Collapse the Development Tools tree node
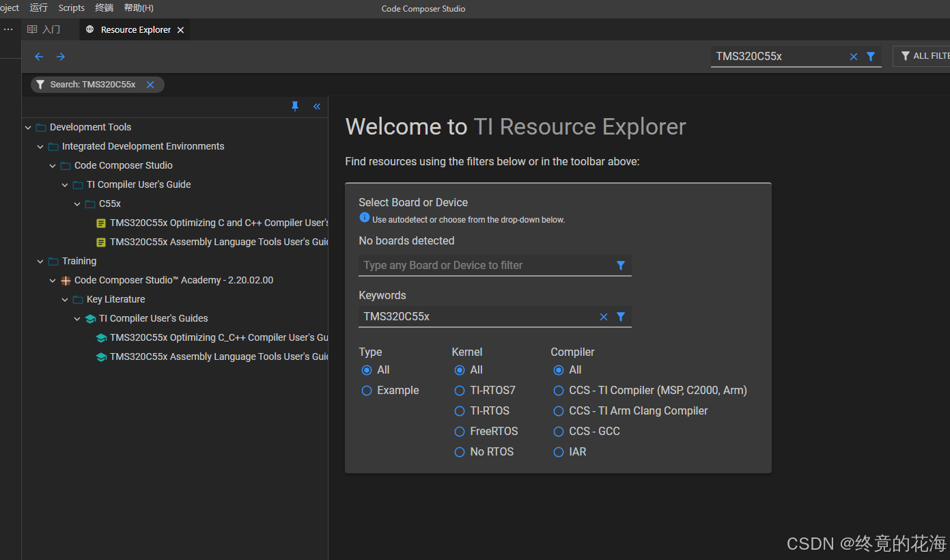Screen dimensions: 950x560 28,128
